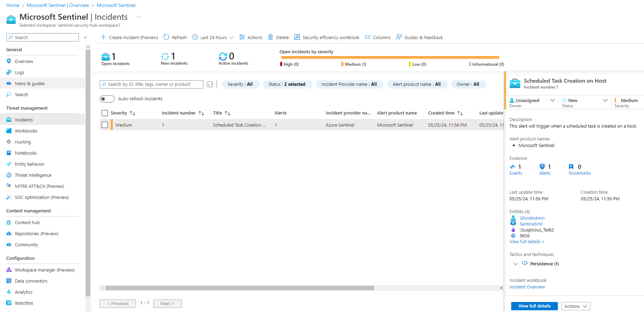Click the Medium severity bar segment
The image size is (644, 312).
pyautogui.click(x=390, y=57)
